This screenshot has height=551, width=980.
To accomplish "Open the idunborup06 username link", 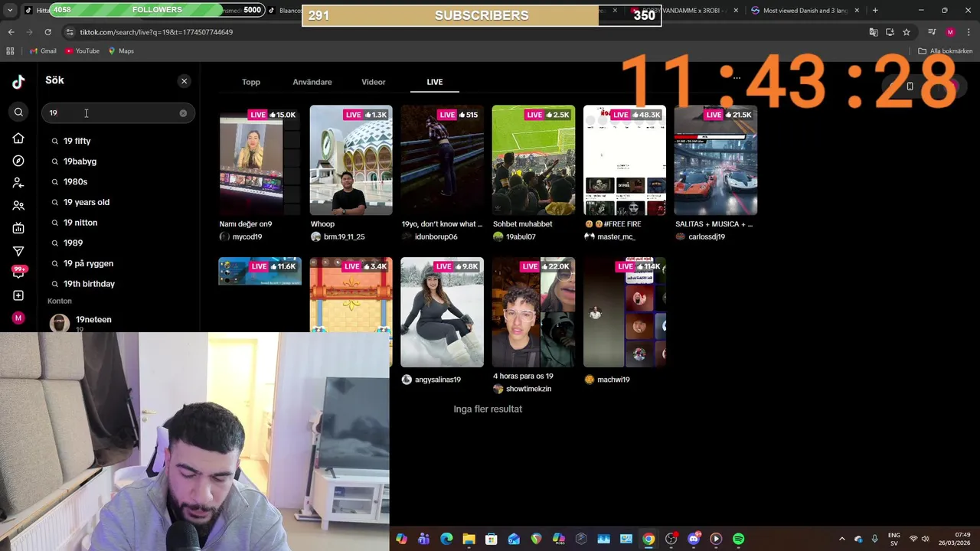I will pyautogui.click(x=436, y=237).
